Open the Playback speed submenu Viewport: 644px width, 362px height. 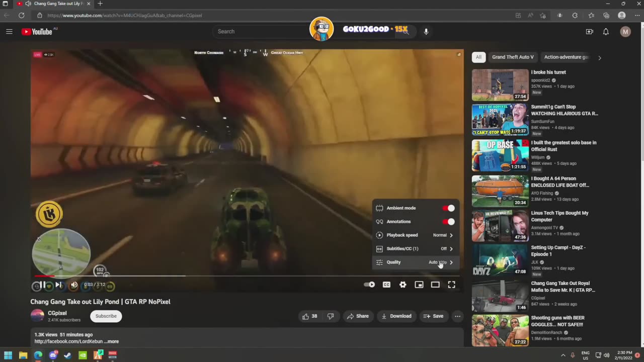tap(416, 235)
